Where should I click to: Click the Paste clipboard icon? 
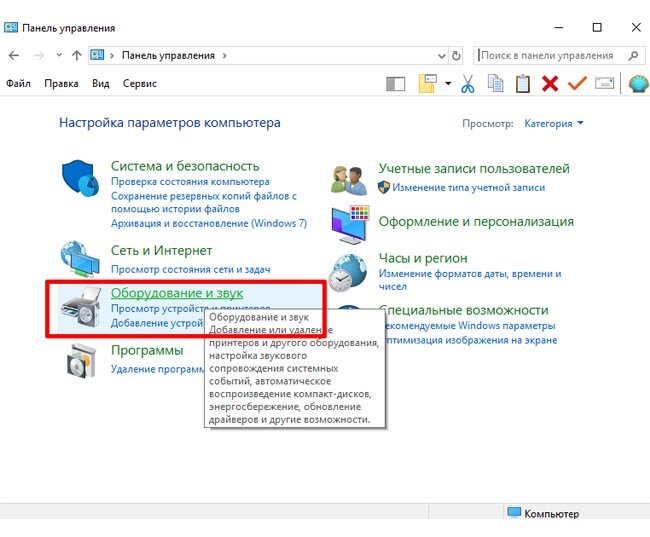[x=523, y=83]
